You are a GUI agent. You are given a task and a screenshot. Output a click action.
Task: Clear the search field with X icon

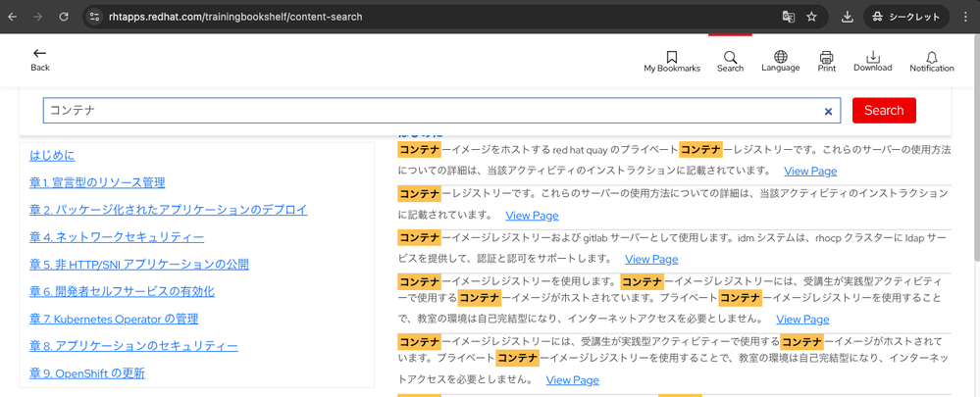828,112
